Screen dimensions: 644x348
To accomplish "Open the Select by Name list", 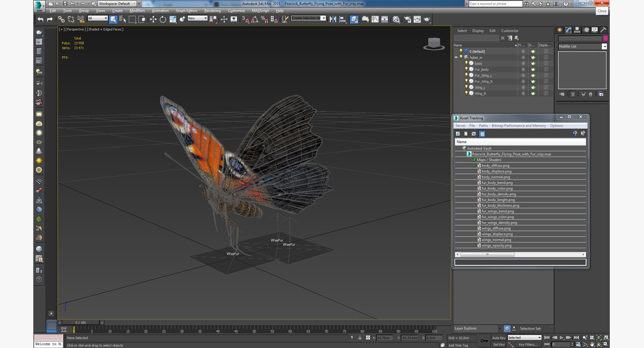I will tap(122, 19).
